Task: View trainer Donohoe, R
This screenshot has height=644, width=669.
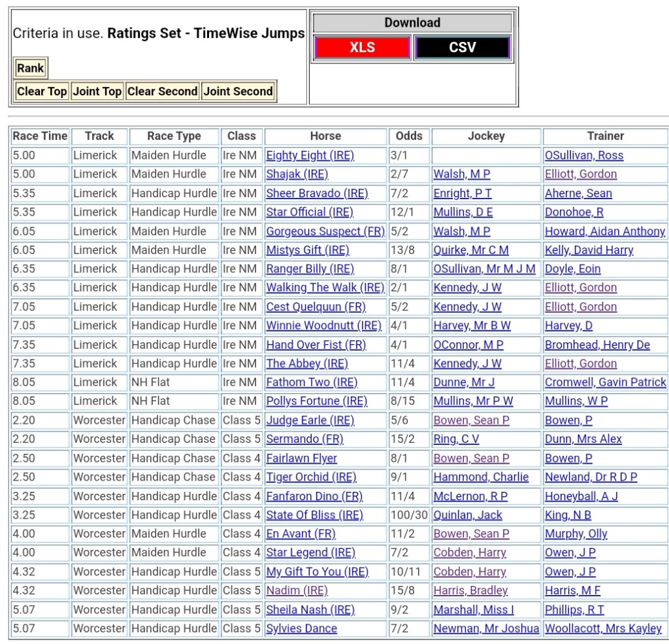Action: pyautogui.click(x=574, y=212)
